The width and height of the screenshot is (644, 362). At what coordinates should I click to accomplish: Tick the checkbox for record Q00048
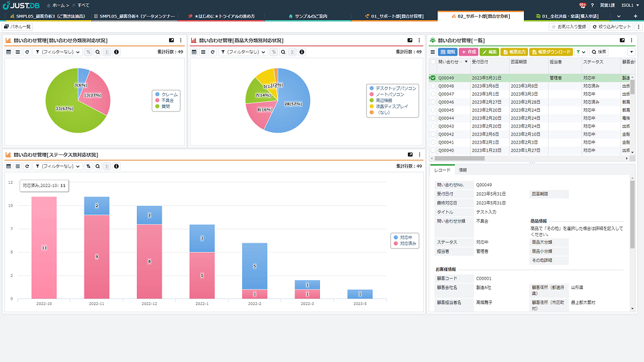[433, 86]
